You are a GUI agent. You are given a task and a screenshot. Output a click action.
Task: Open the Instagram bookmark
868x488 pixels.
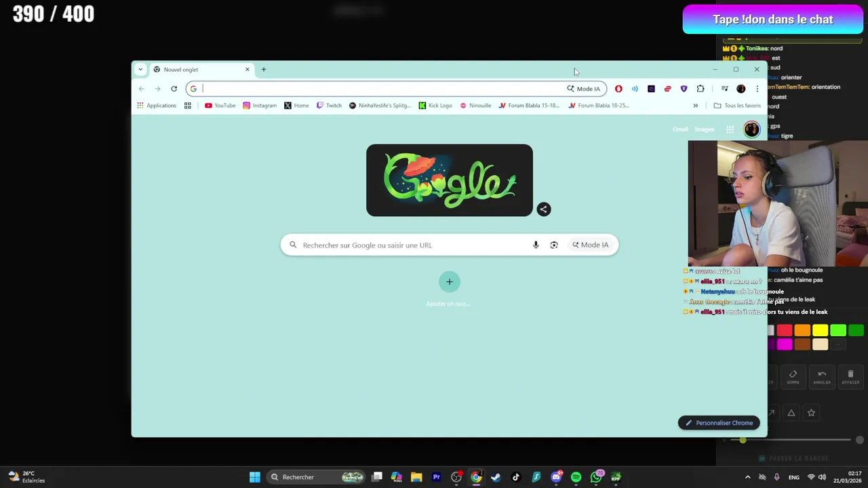coord(260,105)
